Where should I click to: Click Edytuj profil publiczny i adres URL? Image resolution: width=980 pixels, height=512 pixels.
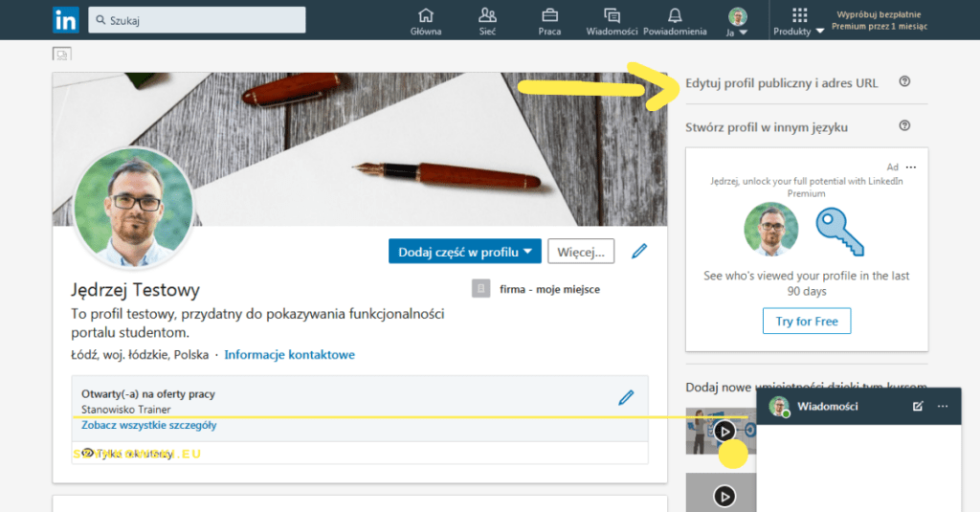(781, 83)
